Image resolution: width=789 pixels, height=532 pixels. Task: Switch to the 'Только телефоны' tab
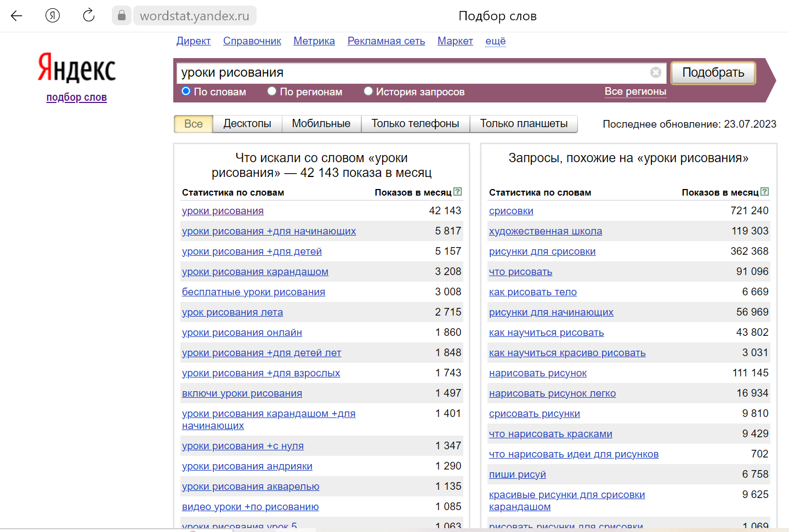416,124
